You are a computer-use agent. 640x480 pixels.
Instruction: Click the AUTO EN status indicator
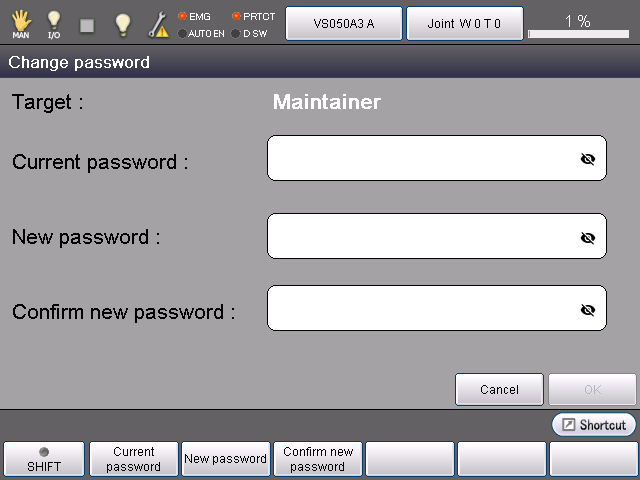200,33
